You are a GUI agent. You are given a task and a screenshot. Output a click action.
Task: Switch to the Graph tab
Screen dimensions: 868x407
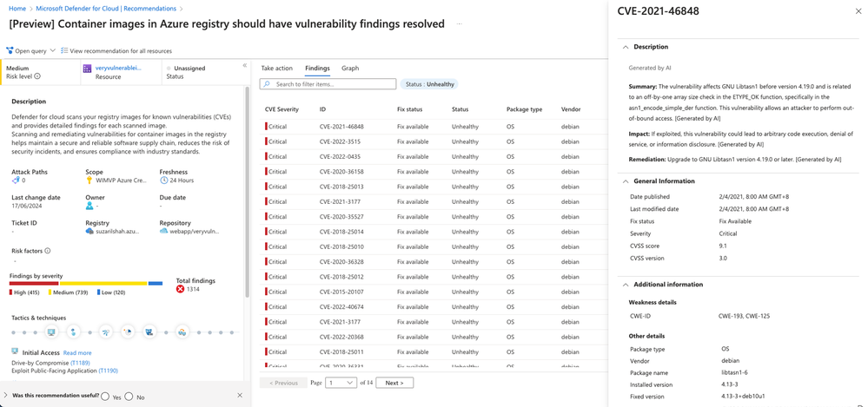[350, 68]
